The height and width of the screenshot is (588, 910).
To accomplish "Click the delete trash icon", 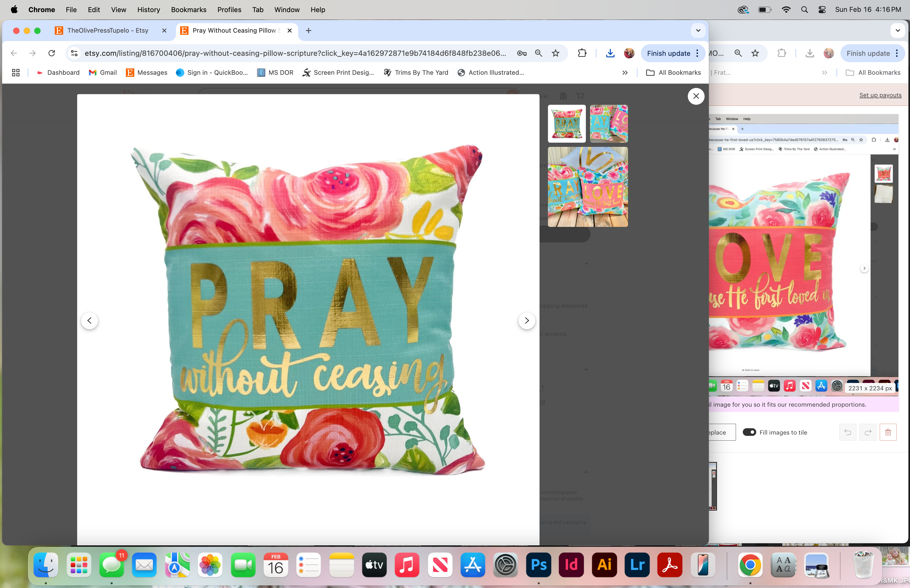I will pos(888,432).
